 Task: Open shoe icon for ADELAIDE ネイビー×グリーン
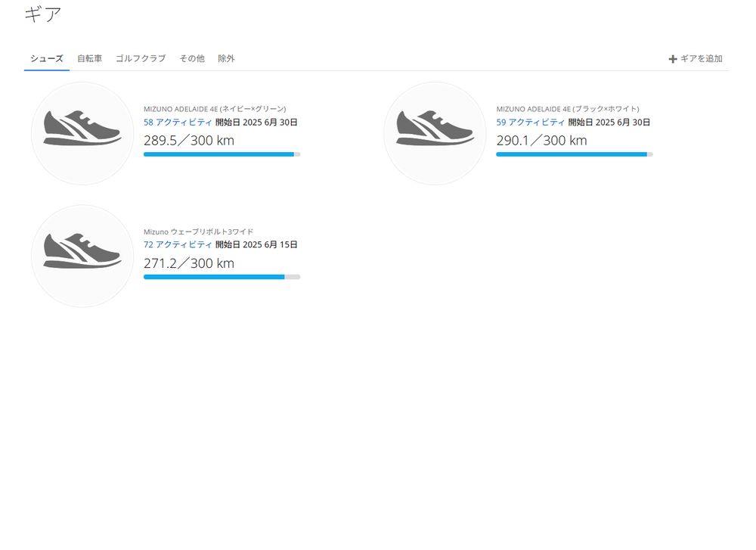(x=82, y=134)
